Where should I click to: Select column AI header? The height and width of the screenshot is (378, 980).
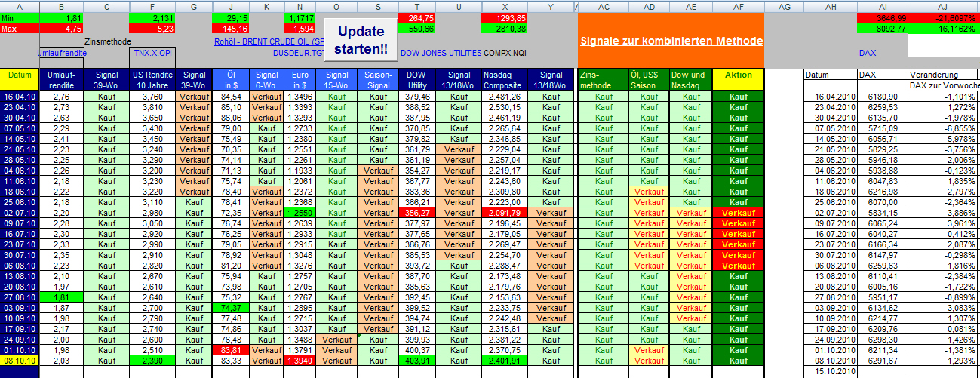point(883,6)
